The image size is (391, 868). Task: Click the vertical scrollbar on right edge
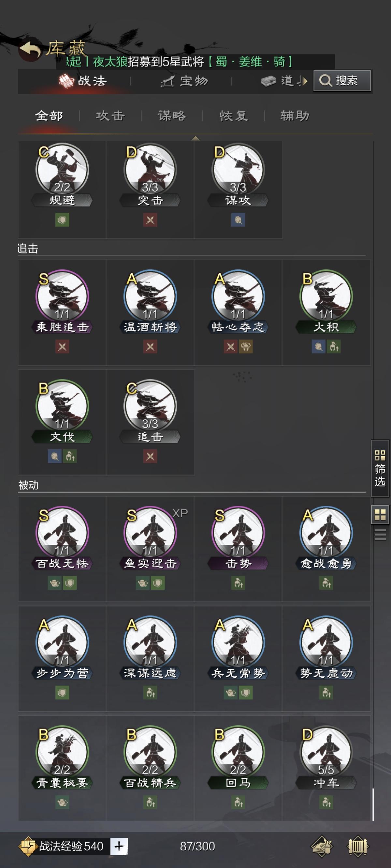[373, 804]
